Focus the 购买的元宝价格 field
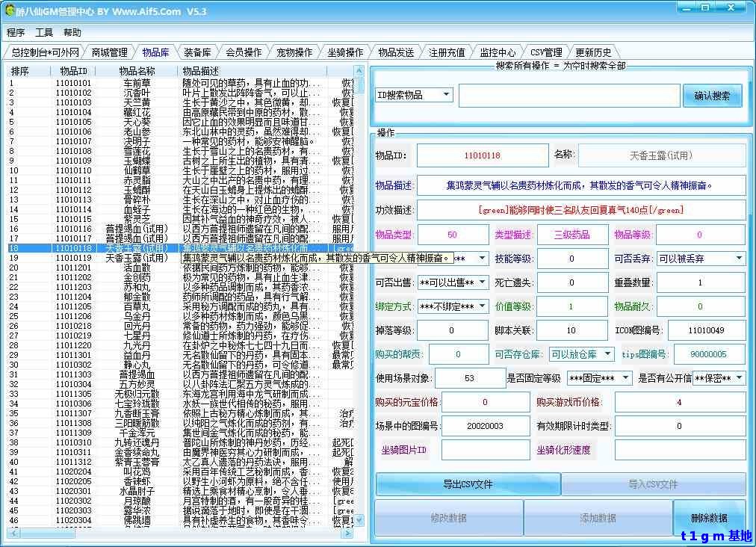The image size is (756, 547). tap(484, 402)
